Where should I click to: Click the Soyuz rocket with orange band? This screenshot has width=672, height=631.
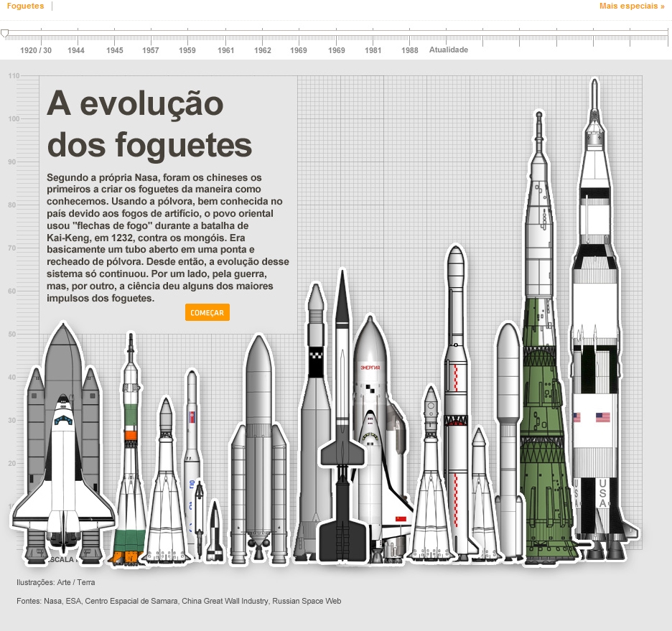(x=130, y=445)
